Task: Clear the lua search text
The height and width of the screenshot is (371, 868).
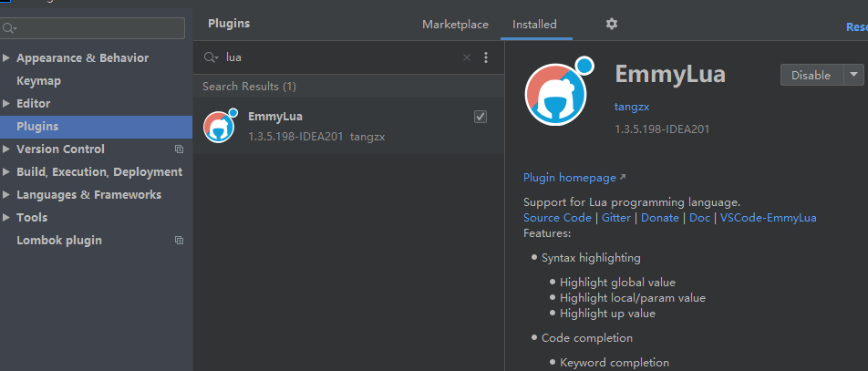Action: click(x=467, y=57)
